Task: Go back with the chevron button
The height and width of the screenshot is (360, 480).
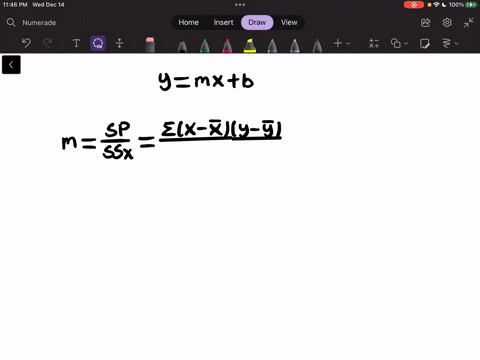Action: coord(11,65)
